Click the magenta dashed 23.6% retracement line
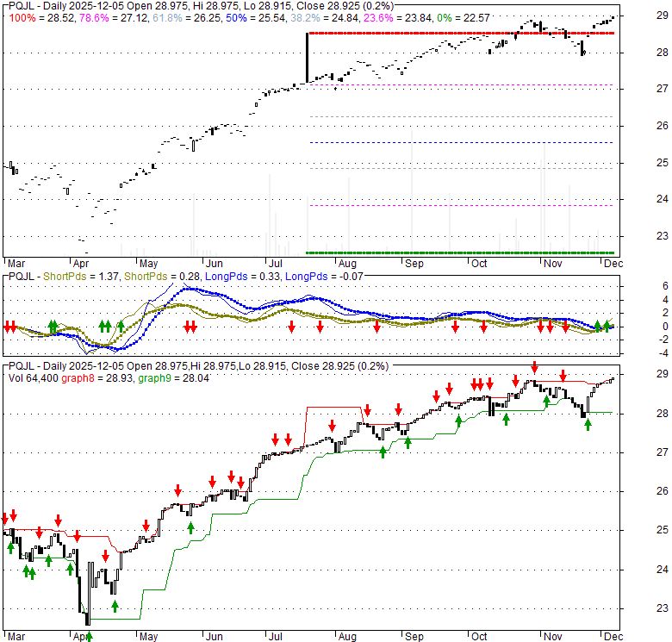The height and width of the screenshot is (642, 672). click(461, 206)
